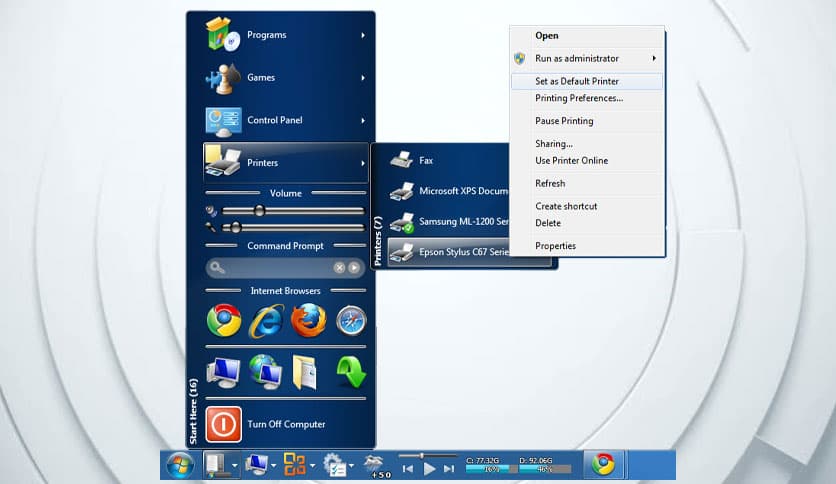836x484 pixels.
Task: Click the key icon in the Command Prompt field
Action: [217, 268]
